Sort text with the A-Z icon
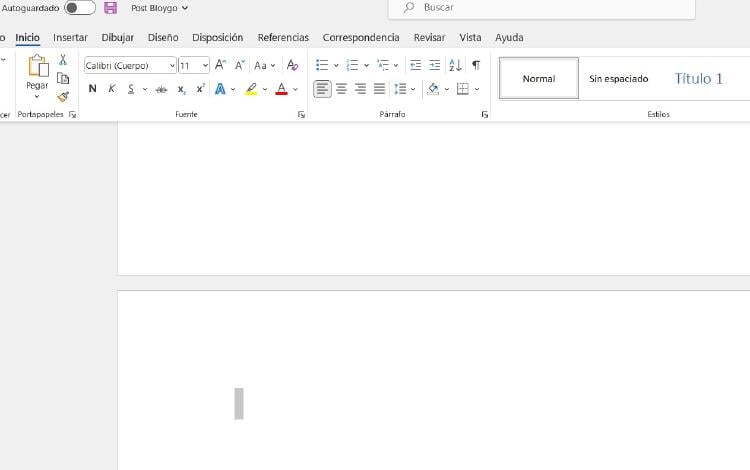Screen dimensions: 750x470 [x=455, y=65]
